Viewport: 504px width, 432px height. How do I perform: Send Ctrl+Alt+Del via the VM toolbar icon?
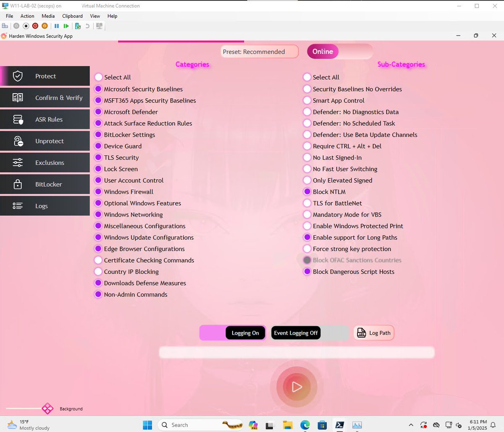(x=5, y=26)
